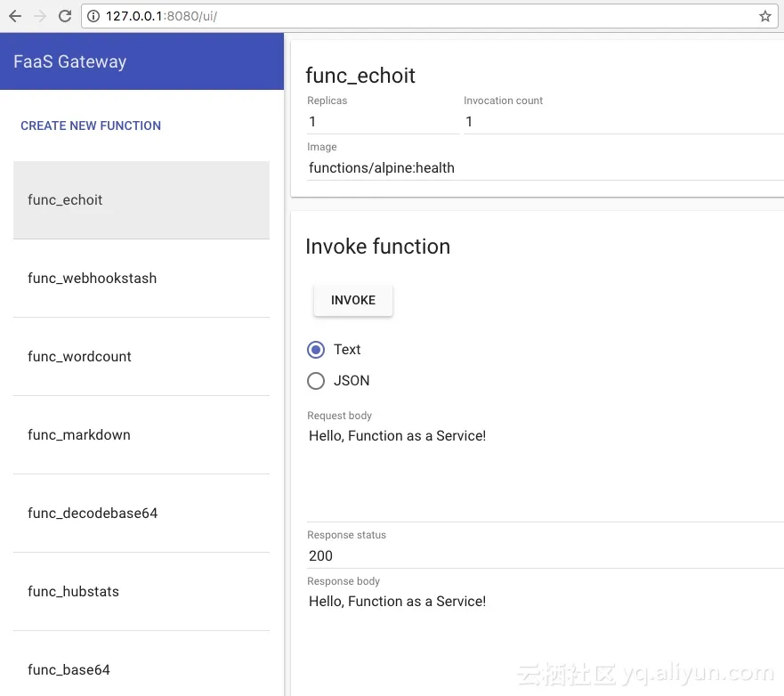Choose func_hubstats from the list

[x=141, y=592]
